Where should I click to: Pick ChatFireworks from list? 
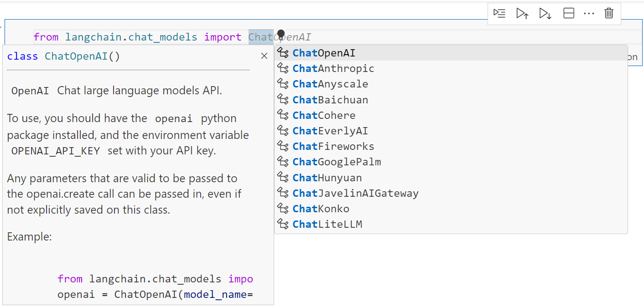tap(451, 146)
